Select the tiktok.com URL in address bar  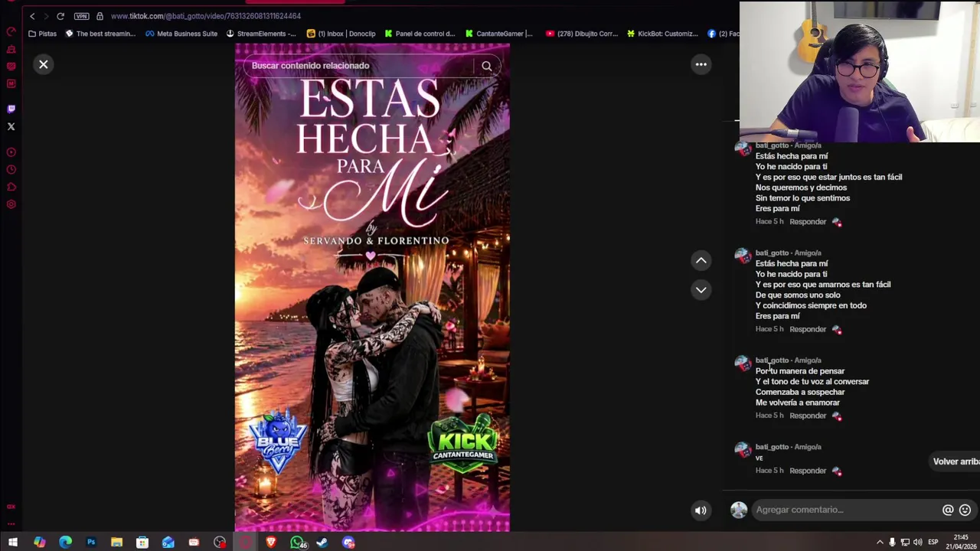point(206,16)
